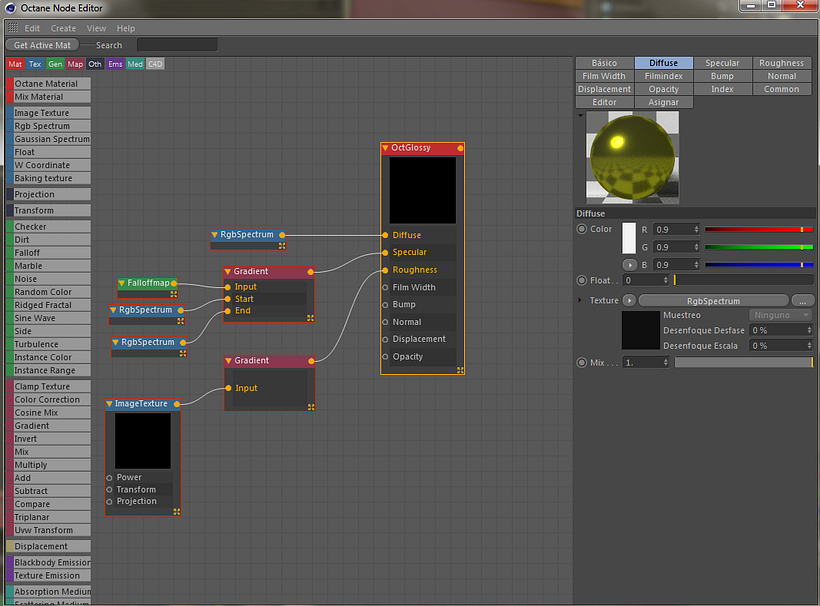Collapse the OctGlossy node triangle
Screen dimensions: 820x606
tap(385, 148)
